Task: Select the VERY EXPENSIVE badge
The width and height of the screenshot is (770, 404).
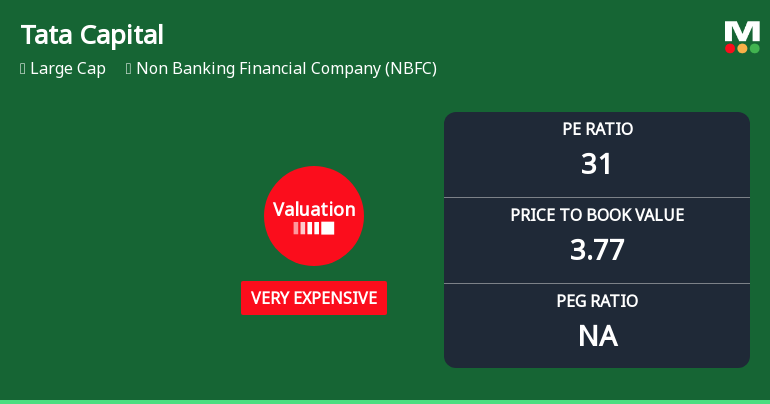Action: tap(314, 298)
